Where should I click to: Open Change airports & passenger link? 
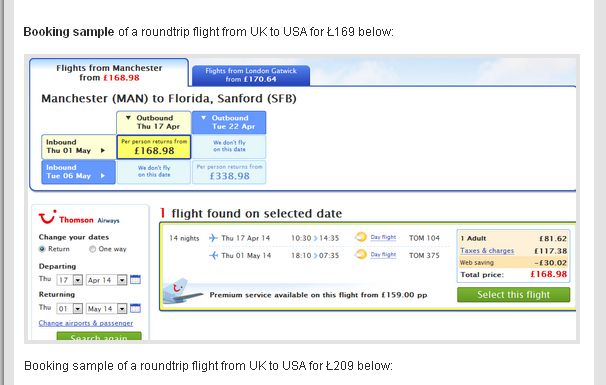(x=86, y=323)
